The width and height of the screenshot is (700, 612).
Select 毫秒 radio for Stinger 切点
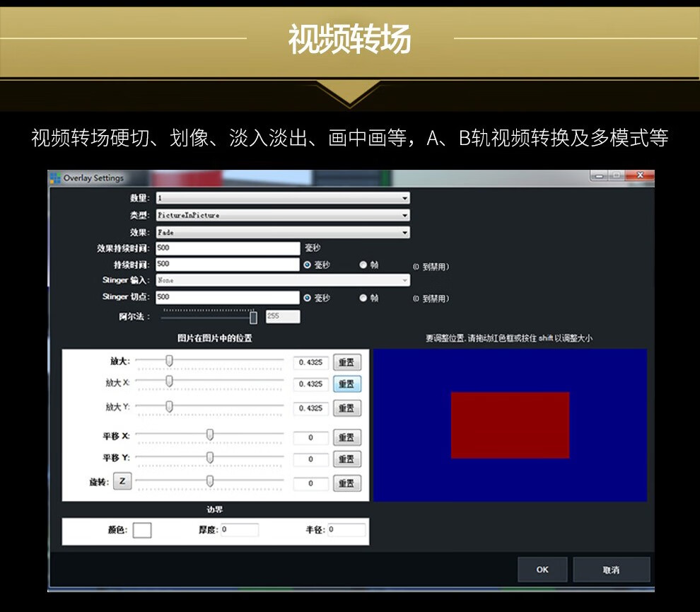pyautogui.click(x=308, y=298)
